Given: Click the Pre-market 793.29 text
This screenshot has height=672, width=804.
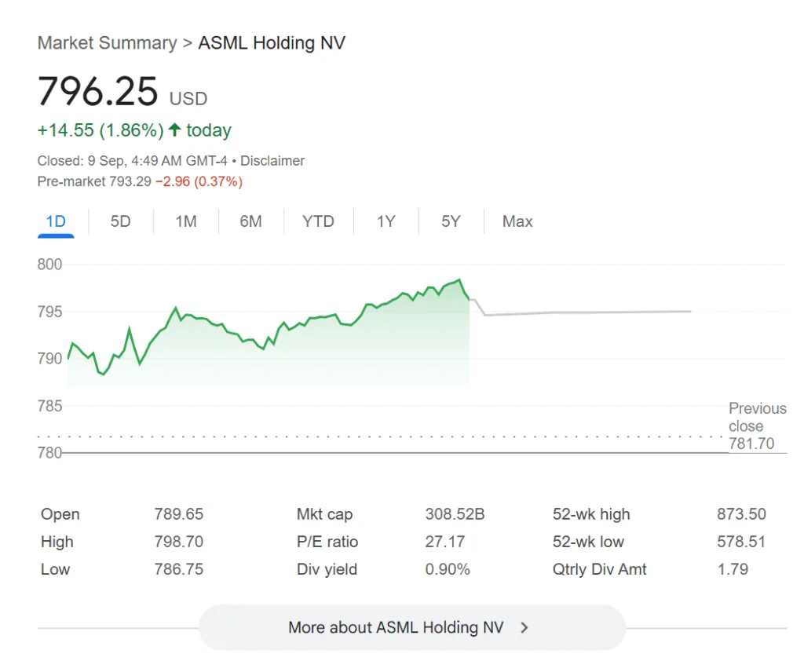Looking at the screenshot, I should pyautogui.click(x=94, y=181).
